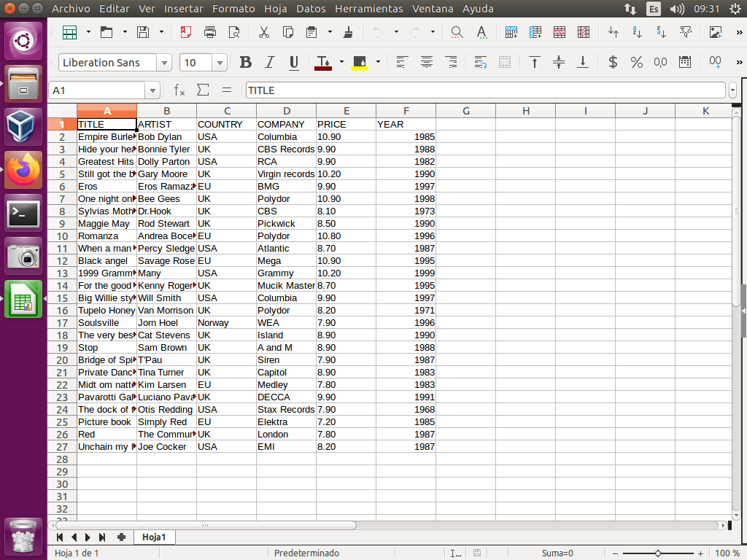Select the Clone Formatting paintbrush
Image resolution: width=747 pixels, height=560 pixels.
point(349,32)
